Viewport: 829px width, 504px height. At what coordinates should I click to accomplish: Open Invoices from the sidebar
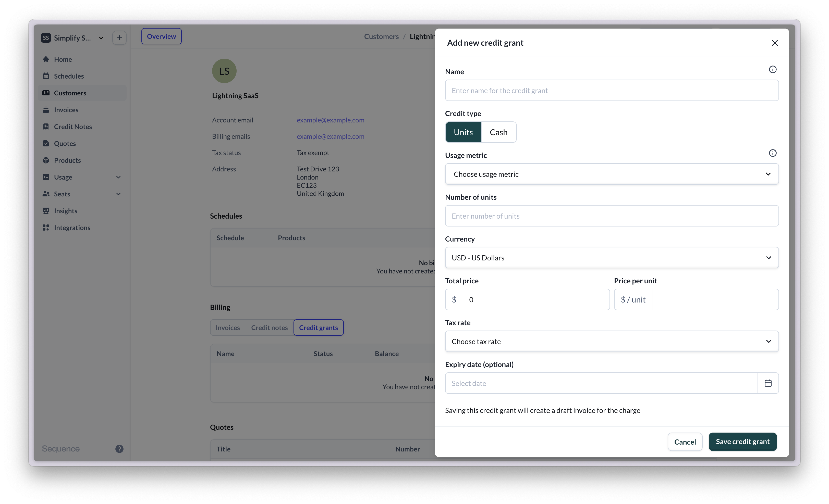pyautogui.click(x=82, y=110)
